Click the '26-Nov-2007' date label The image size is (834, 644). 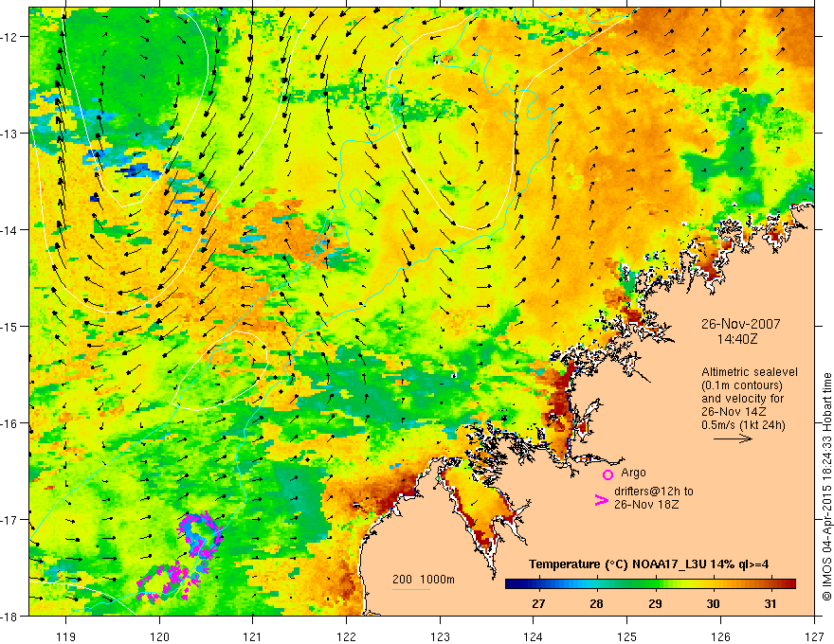click(740, 324)
